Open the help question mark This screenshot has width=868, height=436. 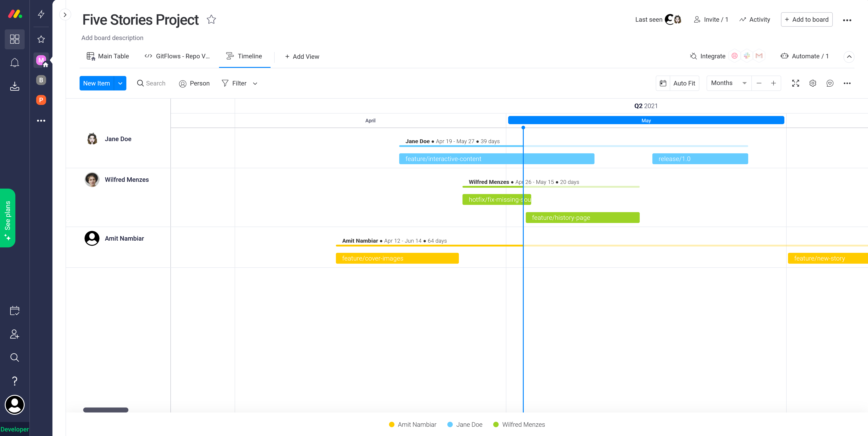pyautogui.click(x=14, y=381)
